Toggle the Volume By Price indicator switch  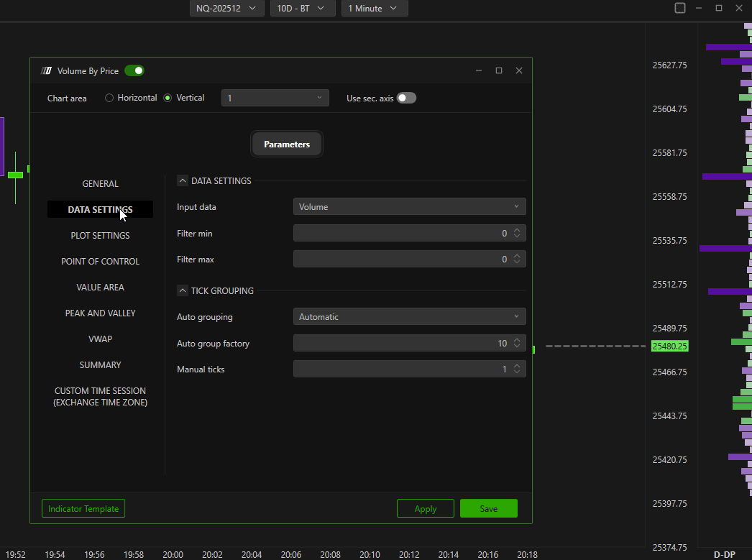tap(134, 70)
